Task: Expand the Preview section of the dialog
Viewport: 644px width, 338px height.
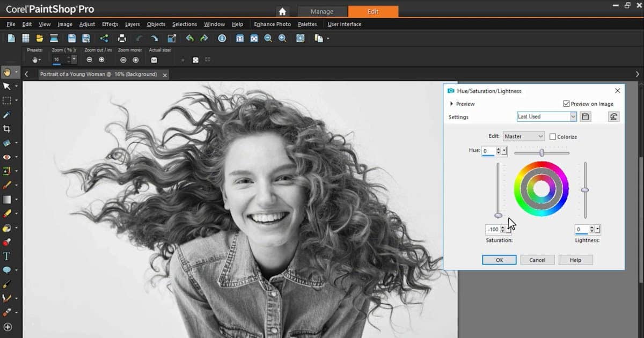Action: coord(451,104)
